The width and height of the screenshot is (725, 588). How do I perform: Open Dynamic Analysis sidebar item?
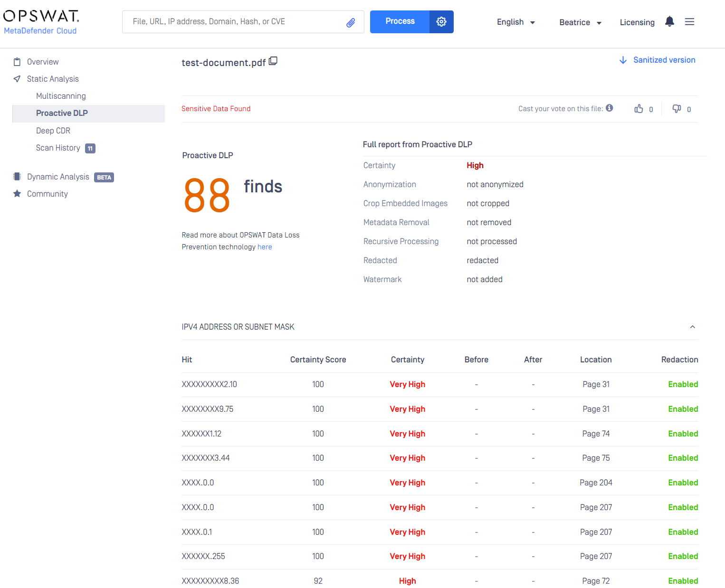(58, 177)
